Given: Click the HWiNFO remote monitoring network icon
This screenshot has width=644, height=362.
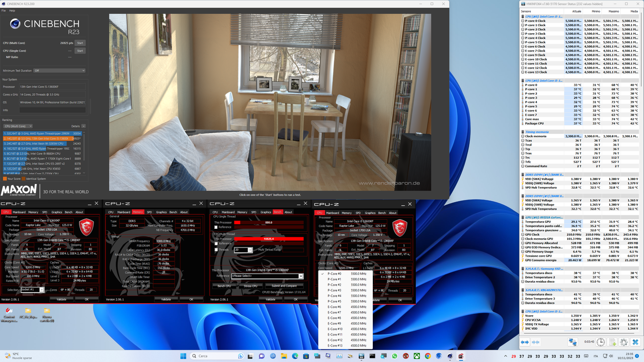Looking at the screenshot, I should 573,342.
